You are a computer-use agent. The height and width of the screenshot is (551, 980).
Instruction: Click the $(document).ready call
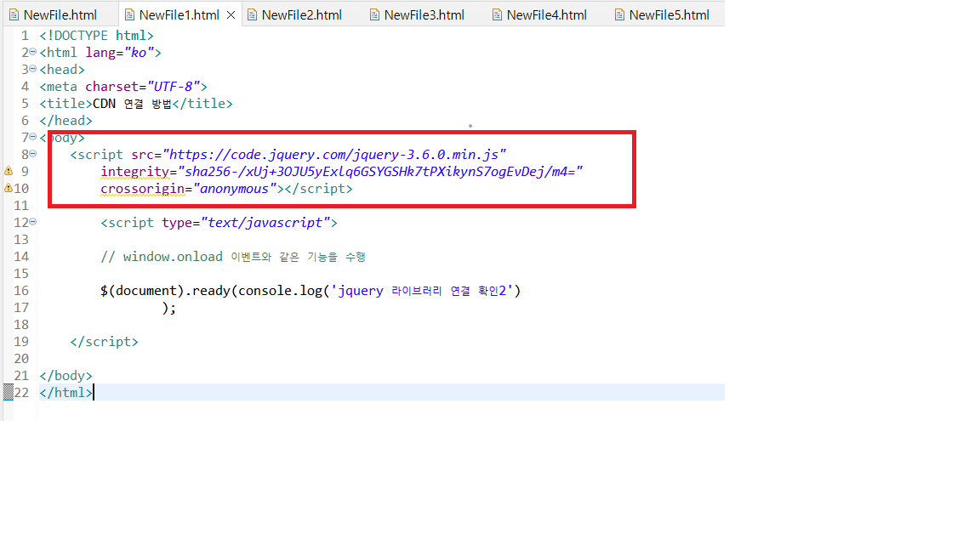pos(310,291)
